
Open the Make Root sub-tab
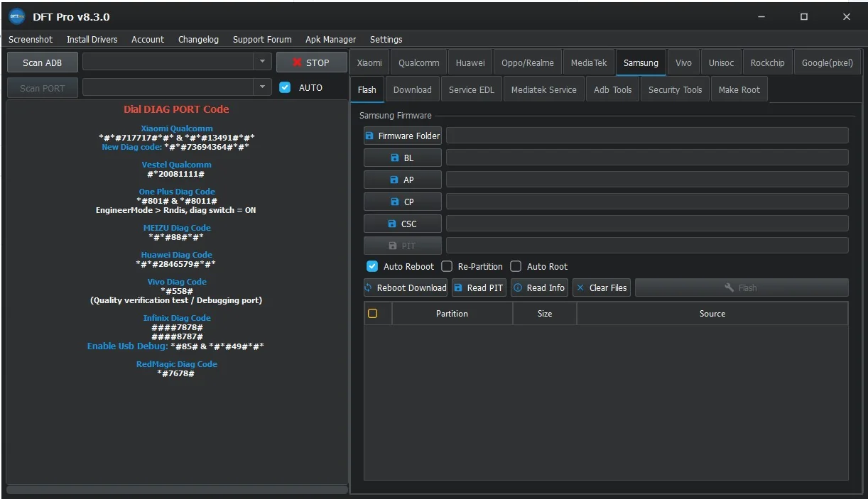(739, 89)
